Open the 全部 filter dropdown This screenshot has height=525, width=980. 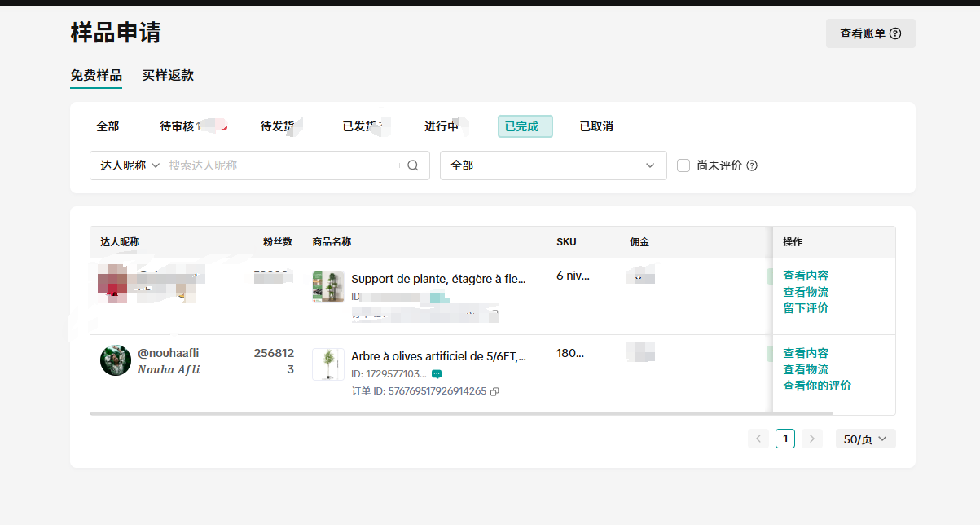coord(553,165)
